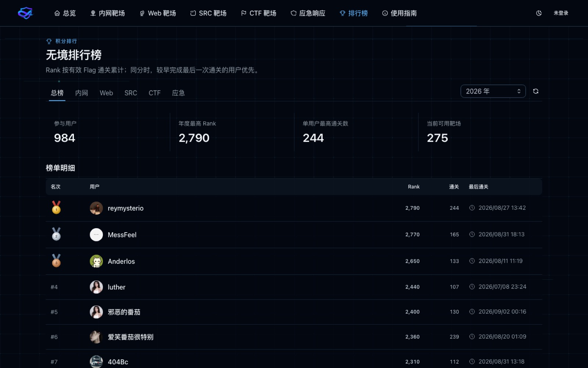This screenshot has width=588, height=368.
Task: Click 404Bc's avatar
Action: (96, 362)
